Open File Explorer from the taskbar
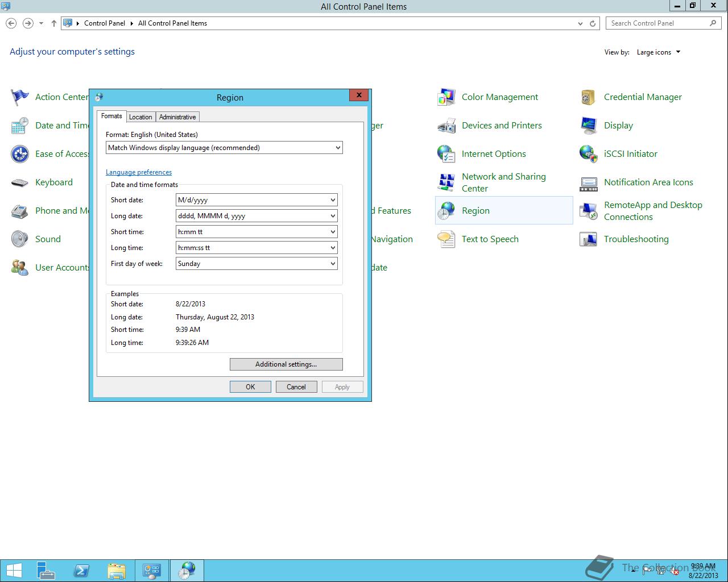This screenshot has width=728, height=582. (x=117, y=571)
